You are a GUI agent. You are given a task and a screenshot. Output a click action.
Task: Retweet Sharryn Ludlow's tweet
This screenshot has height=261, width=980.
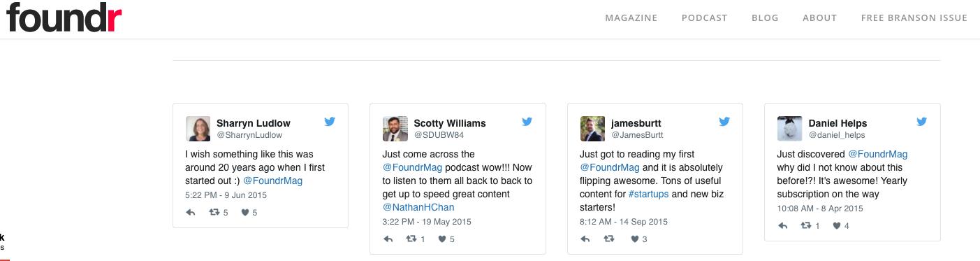click(x=214, y=213)
